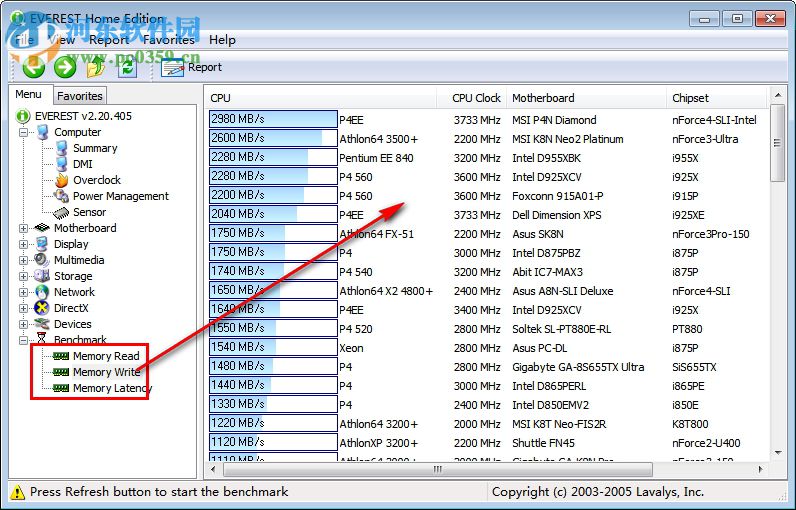Viewport: 796px width, 510px height.
Task: Select Memory Write benchmark
Action: (106, 372)
